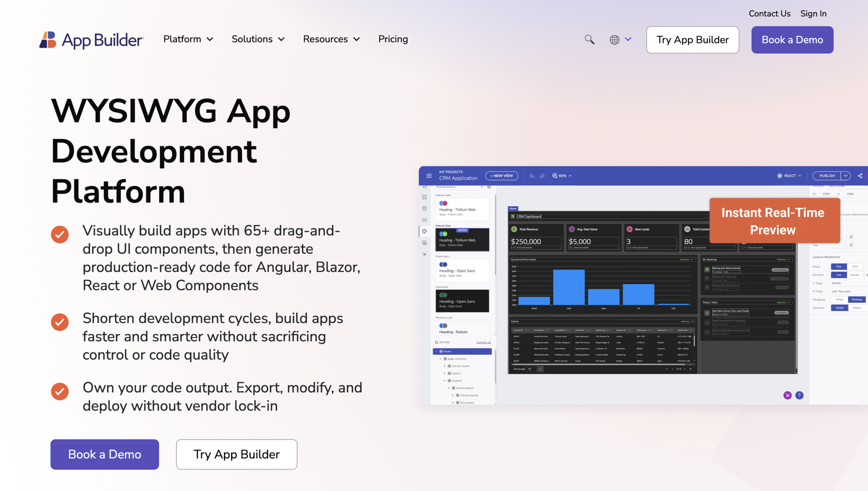Click the React logo icon in the preview toolbar

pos(780,176)
